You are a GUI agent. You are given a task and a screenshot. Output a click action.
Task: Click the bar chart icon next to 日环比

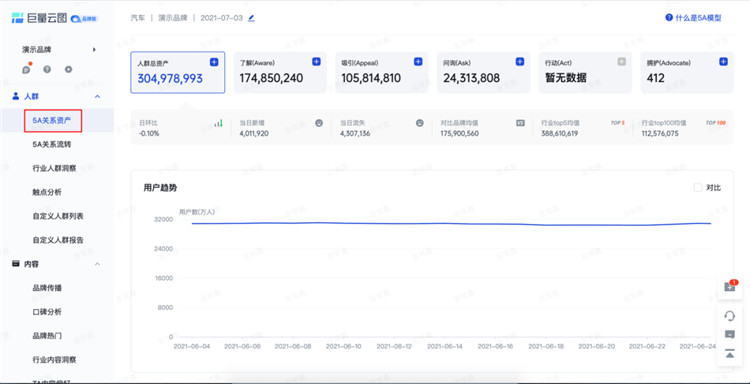(219, 123)
